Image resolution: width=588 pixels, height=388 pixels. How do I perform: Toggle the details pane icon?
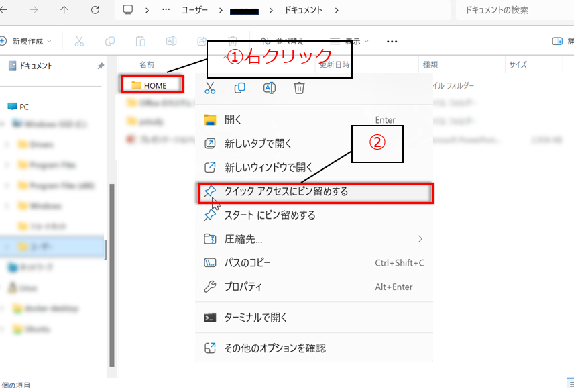click(x=557, y=42)
